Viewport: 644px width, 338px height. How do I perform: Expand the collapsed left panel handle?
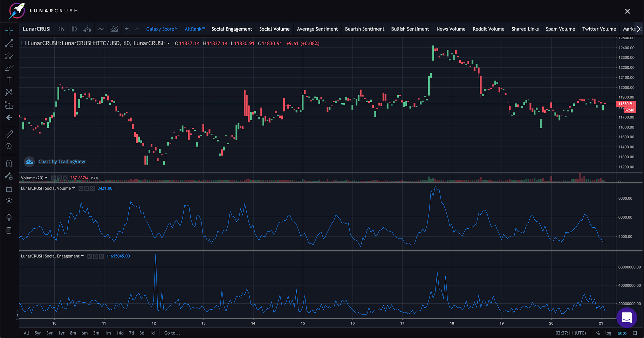click(18, 315)
